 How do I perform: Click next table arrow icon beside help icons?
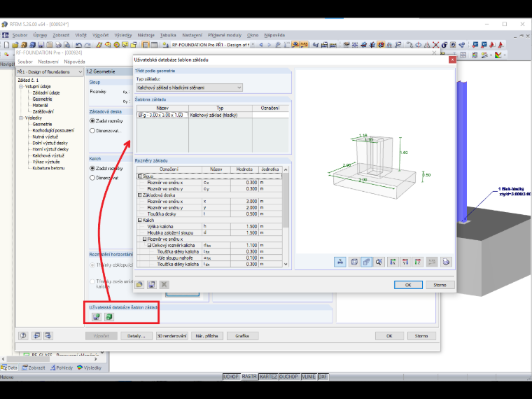pos(48,335)
